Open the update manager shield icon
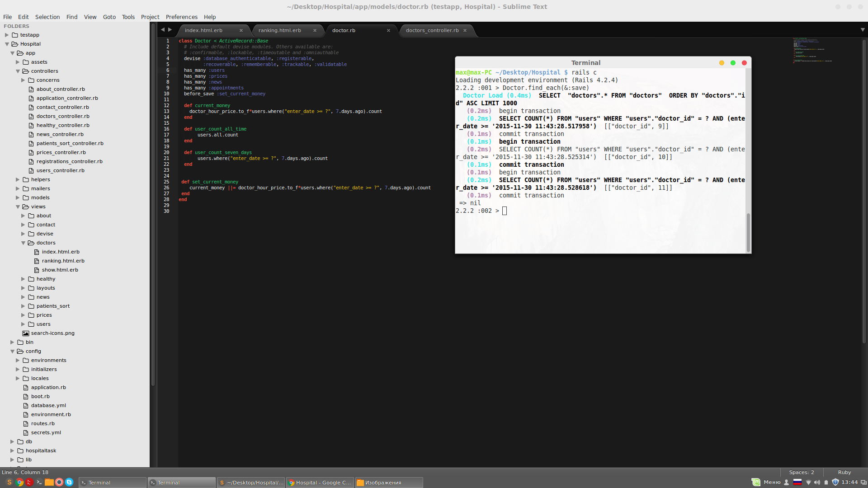Viewport: 868px width, 488px height. (835, 482)
